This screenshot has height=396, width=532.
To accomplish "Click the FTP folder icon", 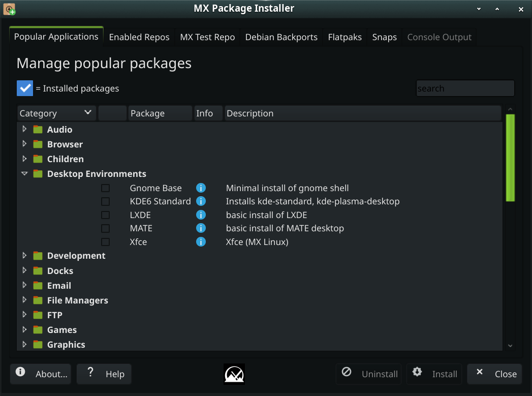I will 38,315.
